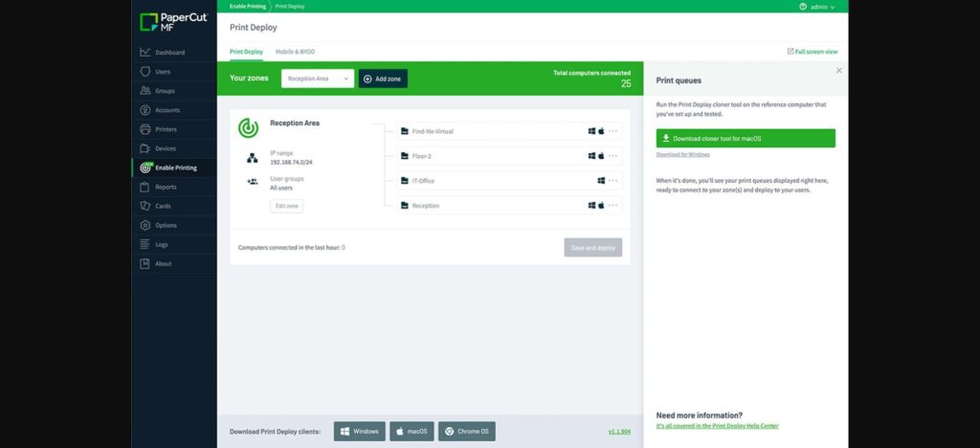
Task: Open more options for Find-Me-Virtual queue
Action: 613,131
